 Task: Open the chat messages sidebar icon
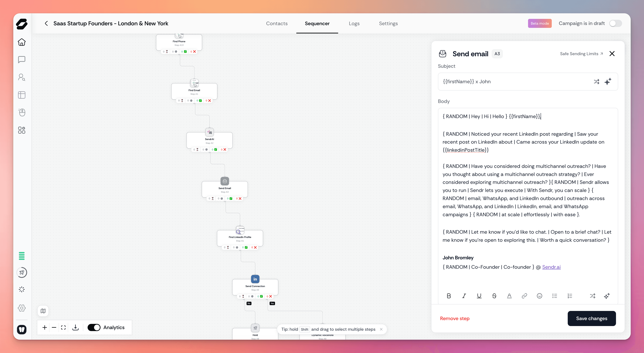point(22,60)
